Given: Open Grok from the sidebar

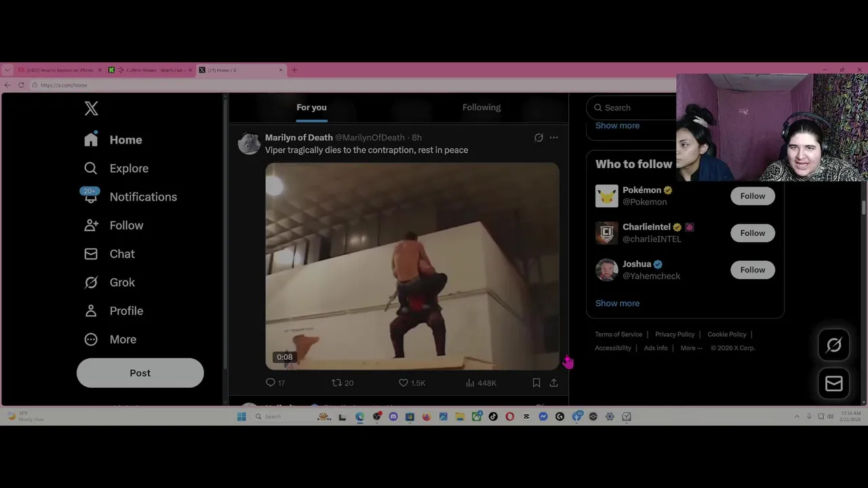Looking at the screenshot, I should (x=109, y=282).
